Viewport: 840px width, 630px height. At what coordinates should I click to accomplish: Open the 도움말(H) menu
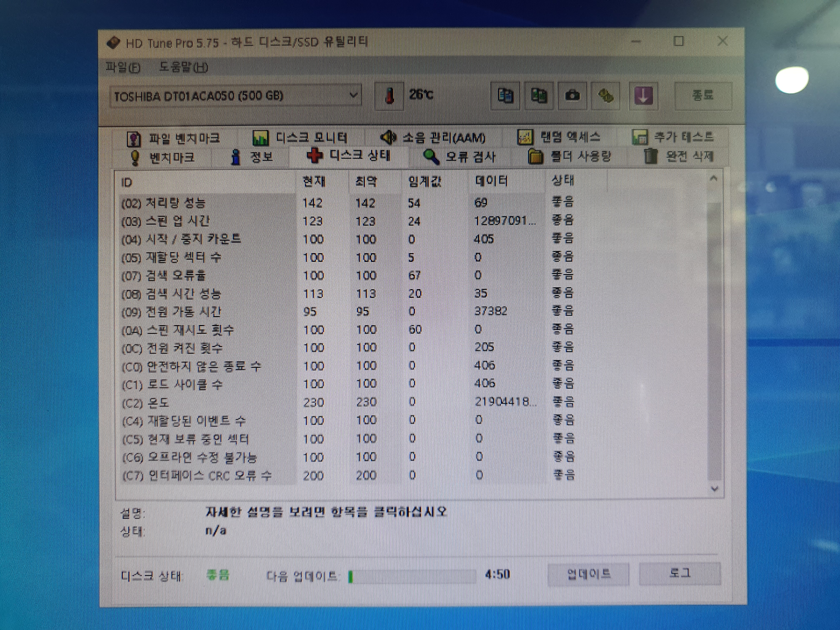pyautogui.click(x=183, y=67)
